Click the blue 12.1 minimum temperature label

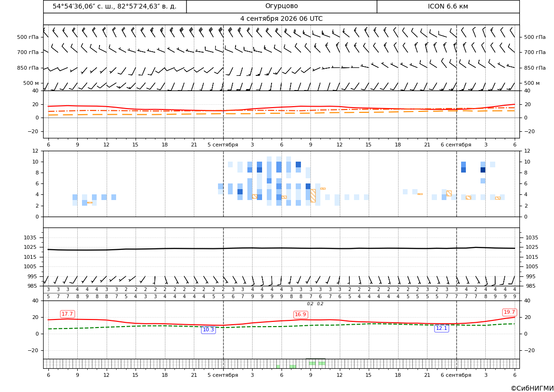pos(441,328)
